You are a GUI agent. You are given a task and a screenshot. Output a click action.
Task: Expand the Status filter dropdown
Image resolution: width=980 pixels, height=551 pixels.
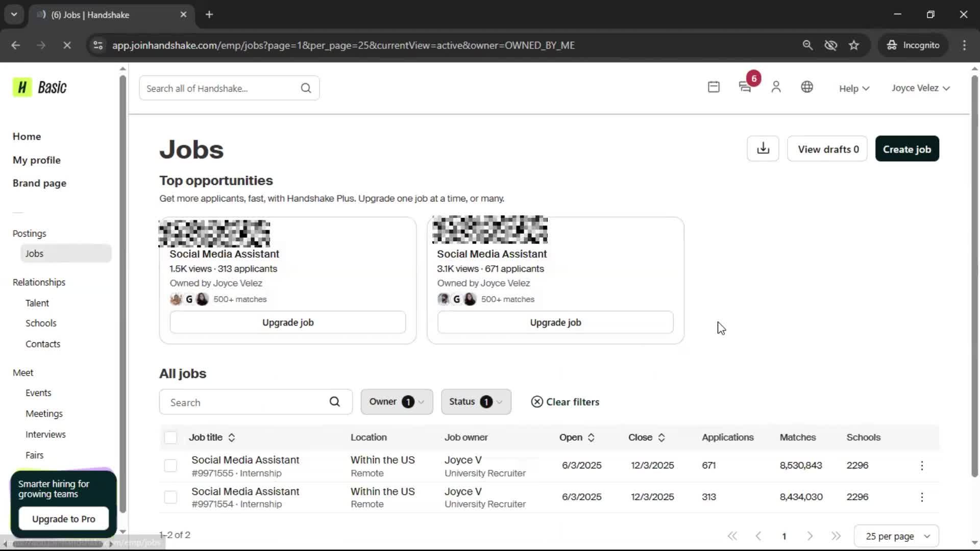(x=476, y=402)
